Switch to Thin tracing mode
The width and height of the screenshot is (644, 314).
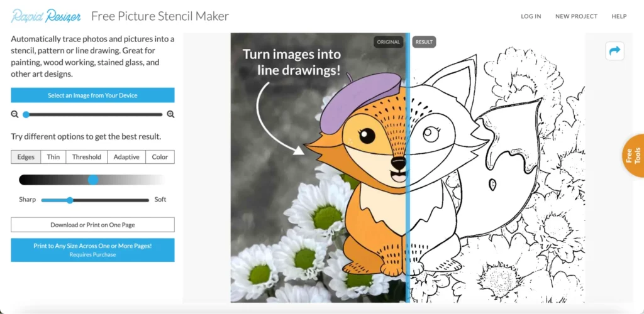[x=53, y=157]
